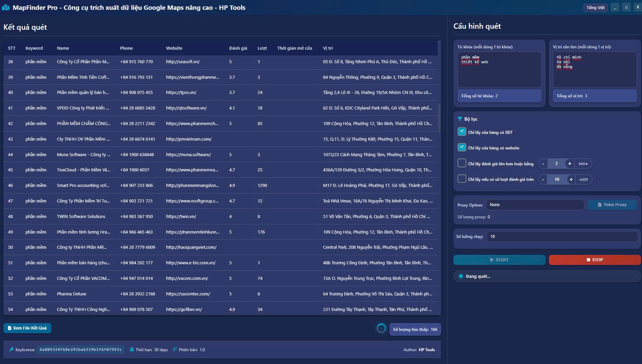
Task: Click the filter funnel icon beside Bộ lọc
Action: click(460, 119)
